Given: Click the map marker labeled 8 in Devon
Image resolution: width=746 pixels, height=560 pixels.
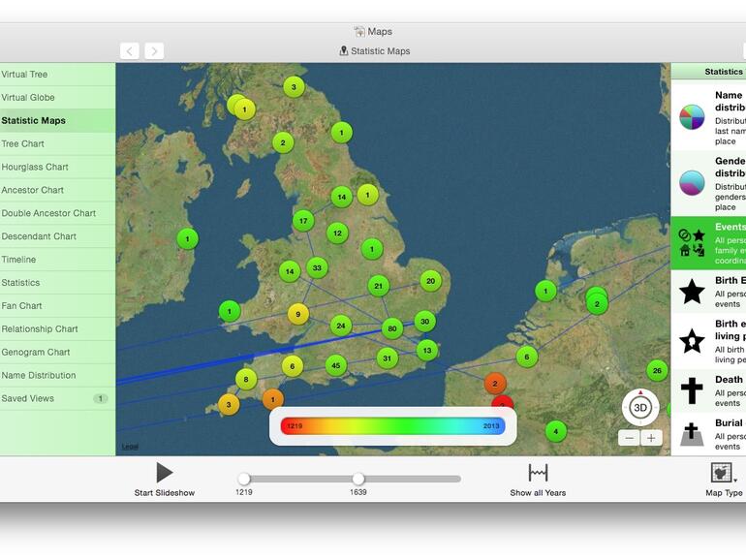Looking at the screenshot, I should coord(246,379).
